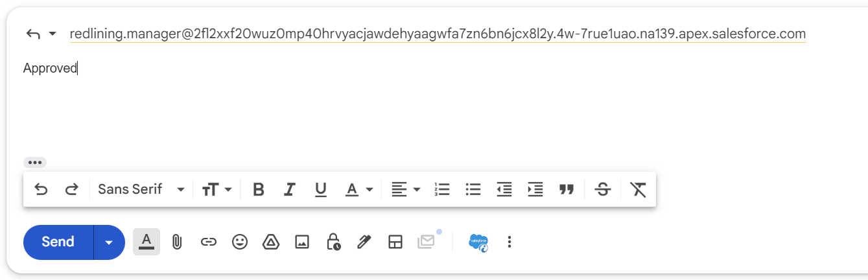
Task: Open more options three-dot menu
Action: coord(510,242)
